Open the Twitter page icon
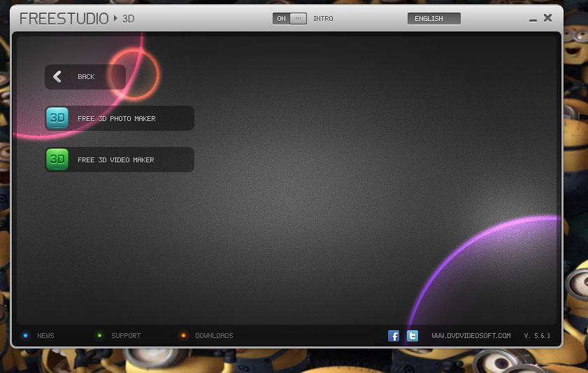This screenshot has height=373, width=588. point(412,335)
